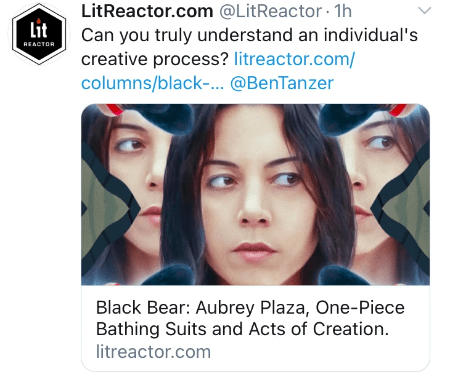
Task: Open the LitReactor.com display name profile
Action: click(147, 11)
